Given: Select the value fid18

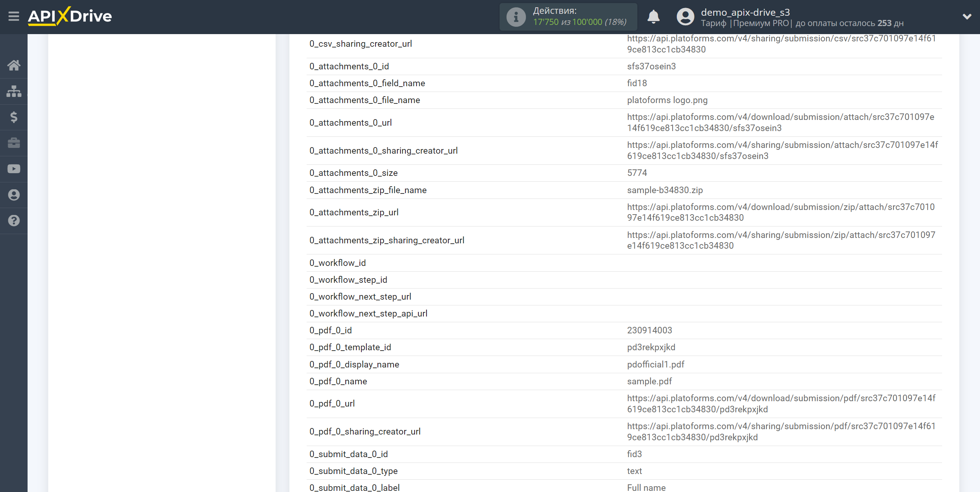Looking at the screenshot, I should point(637,83).
